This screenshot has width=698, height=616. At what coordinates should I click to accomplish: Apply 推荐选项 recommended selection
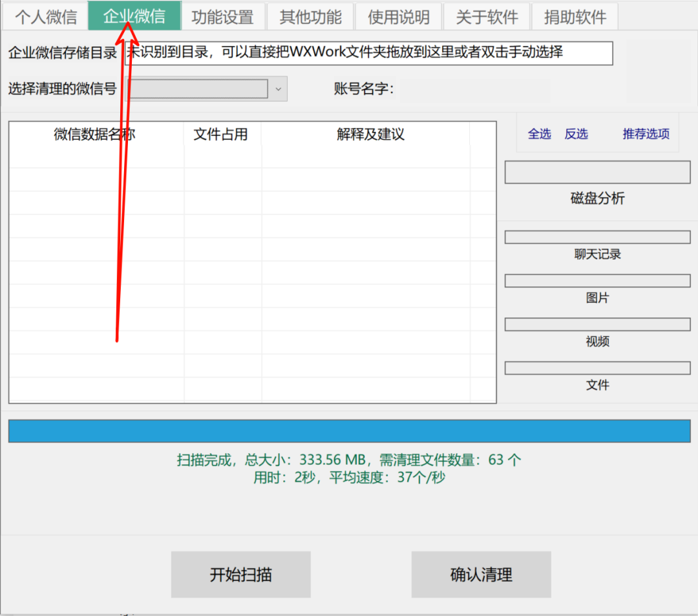click(x=645, y=134)
